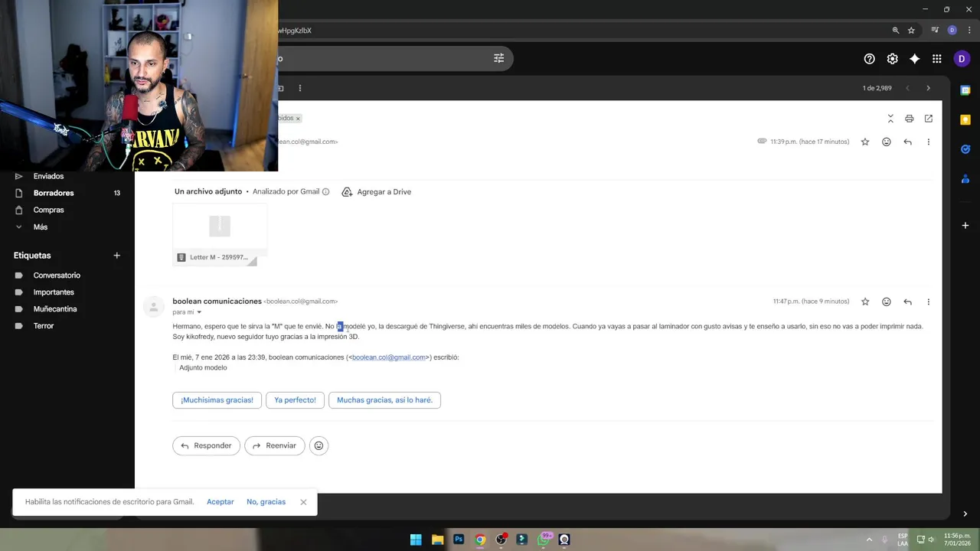980x551 pixels.
Task: Show the 'Analizado por Gmail' info icon
Action: pos(325,192)
